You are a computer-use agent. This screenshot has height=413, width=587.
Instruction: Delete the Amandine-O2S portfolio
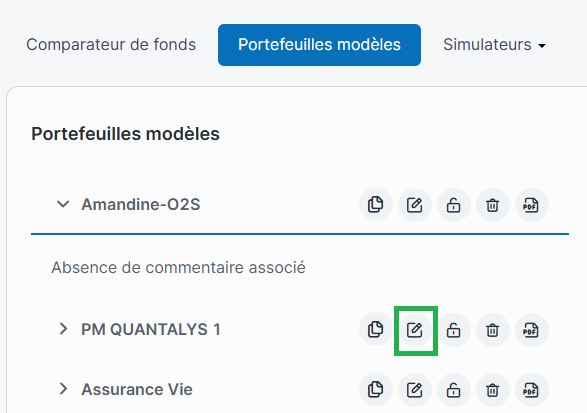(x=493, y=205)
